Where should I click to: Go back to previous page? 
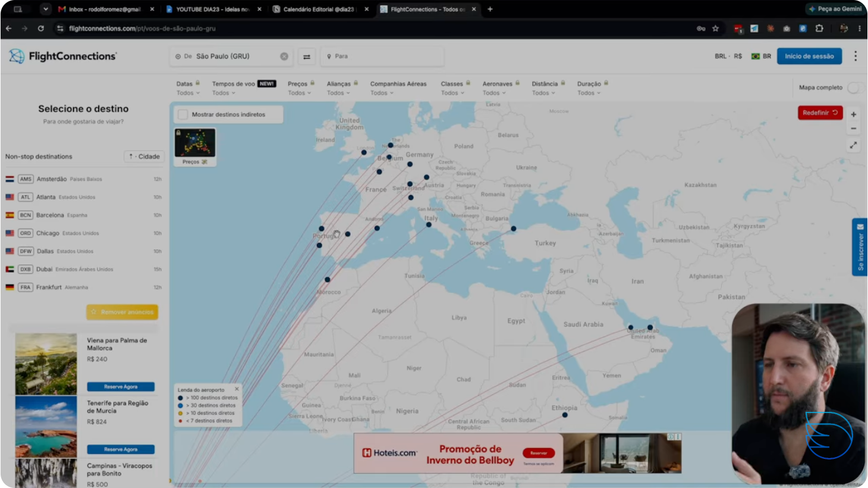tap(8, 28)
